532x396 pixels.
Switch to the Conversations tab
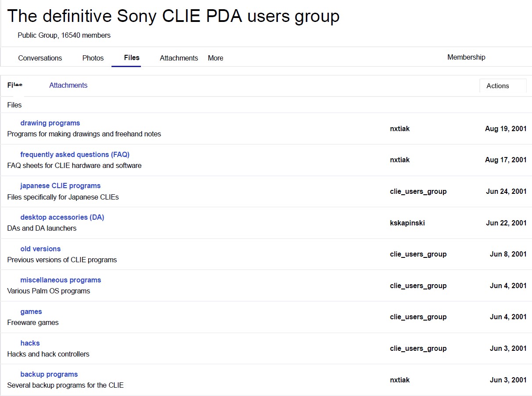pyautogui.click(x=40, y=58)
